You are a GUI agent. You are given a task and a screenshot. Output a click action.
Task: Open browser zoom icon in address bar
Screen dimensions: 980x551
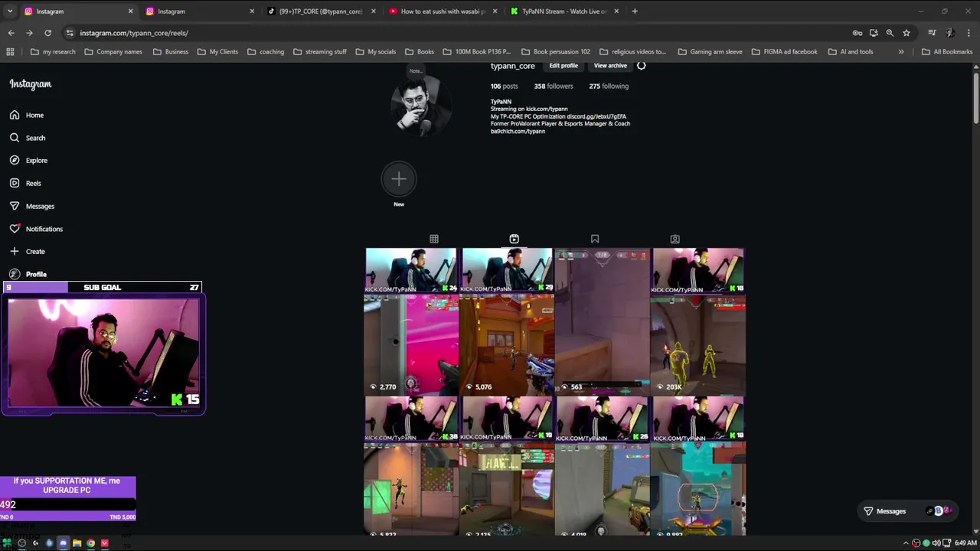pyautogui.click(x=890, y=33)
